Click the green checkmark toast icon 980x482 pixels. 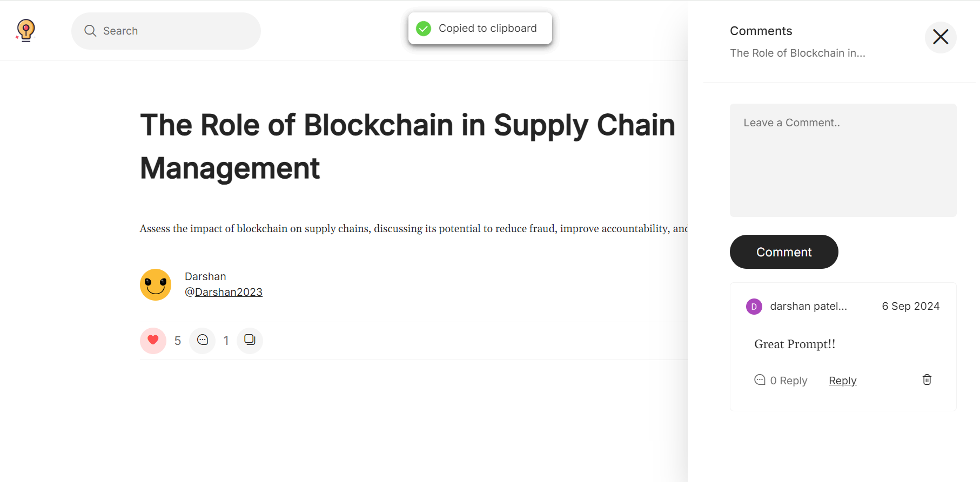pyautogui.click(x=424, y=29)
